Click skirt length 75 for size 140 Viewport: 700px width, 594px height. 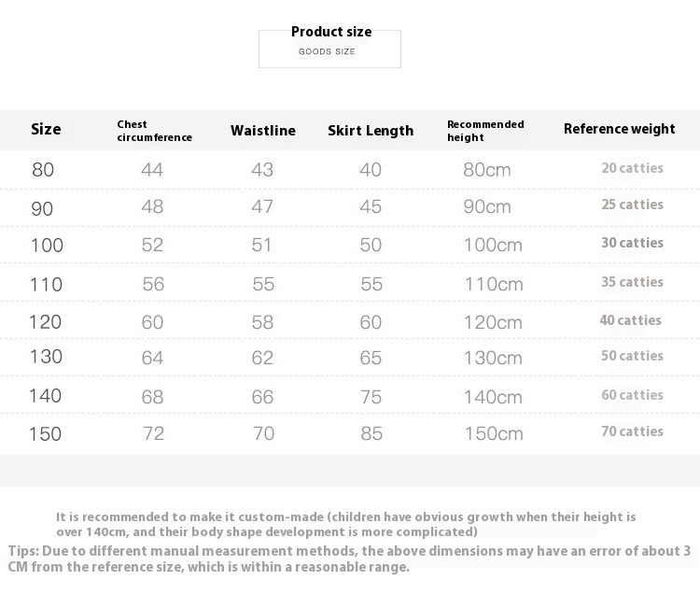(x=371, y=397)
